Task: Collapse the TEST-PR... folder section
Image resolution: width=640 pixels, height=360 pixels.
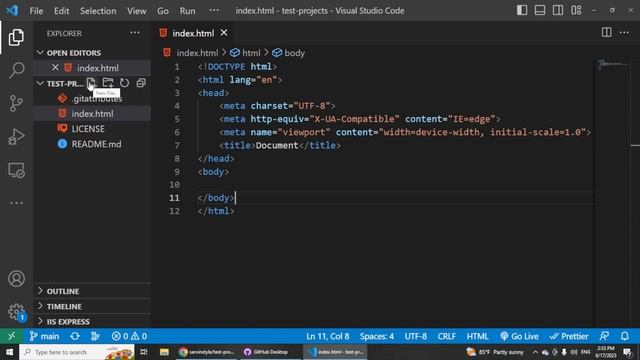Action: click(40, 83)
